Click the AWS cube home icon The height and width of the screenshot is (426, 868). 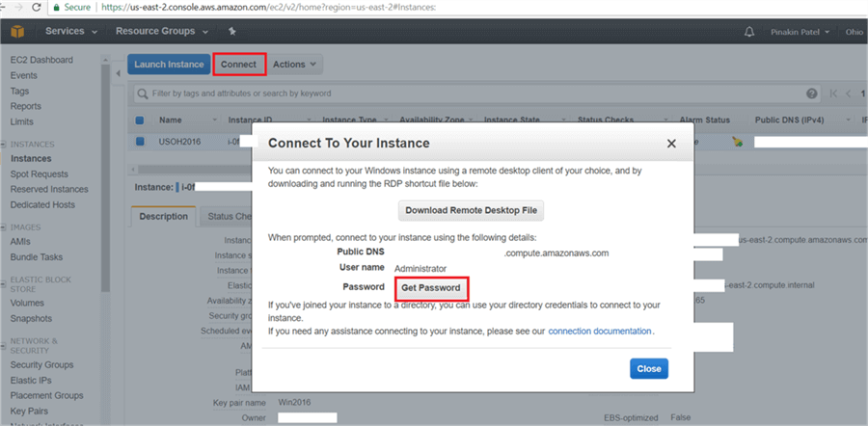pos(17,32)
